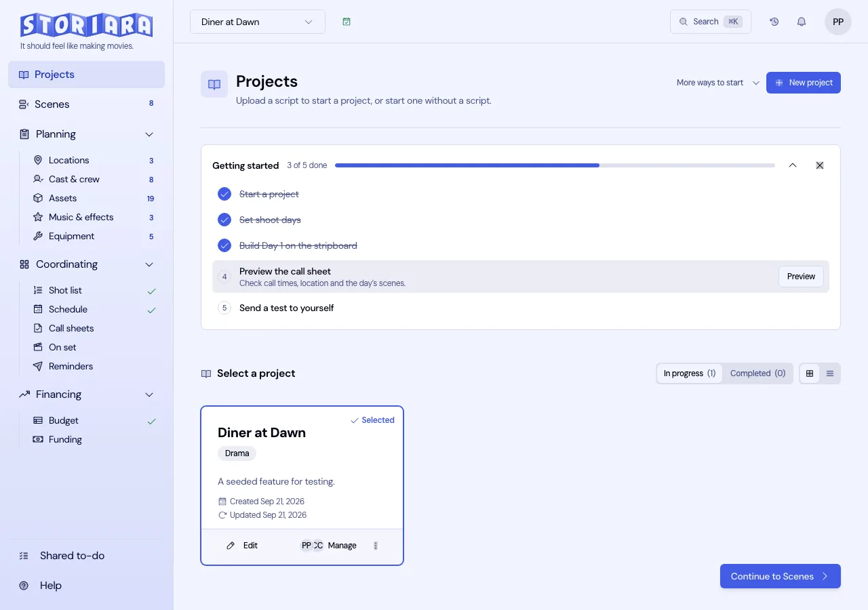
Task: Open the Assets section
Action: tap(94, 198)
